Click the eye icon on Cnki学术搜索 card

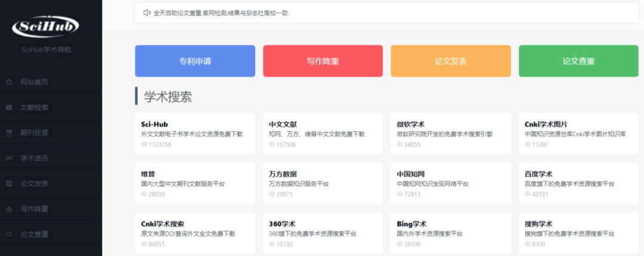pos(144,244)
